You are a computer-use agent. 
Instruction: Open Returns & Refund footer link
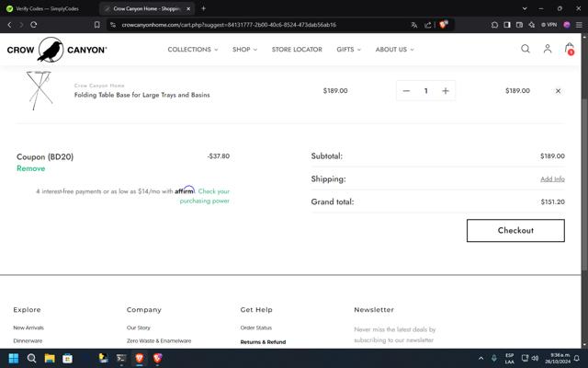click(263, 342)
